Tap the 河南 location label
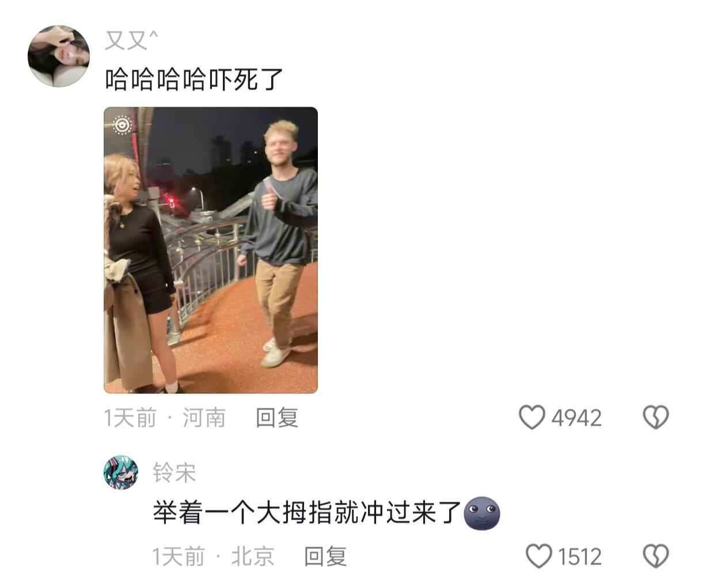 [204, 418]
